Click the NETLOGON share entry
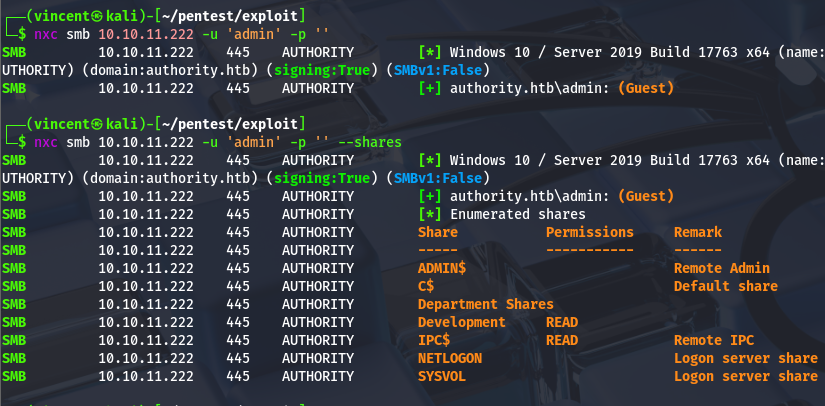Viewport: 825px width, 406px height. click(450, 358)
